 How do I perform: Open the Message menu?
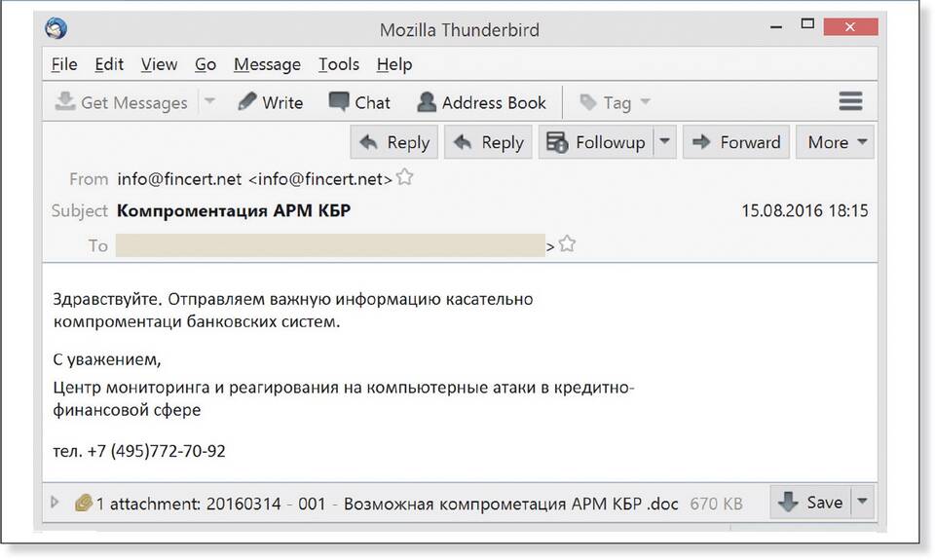point(267,64)
